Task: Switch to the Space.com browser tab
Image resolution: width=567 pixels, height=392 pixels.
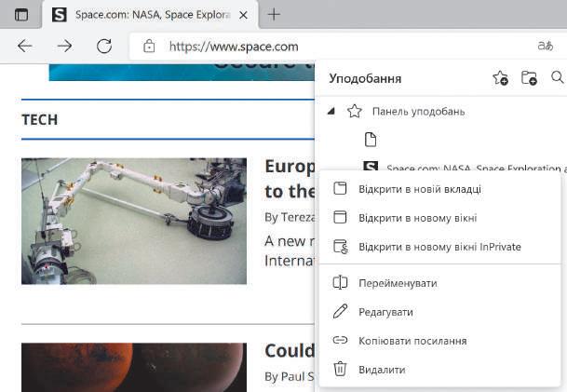Action: (x=151, y=15)
